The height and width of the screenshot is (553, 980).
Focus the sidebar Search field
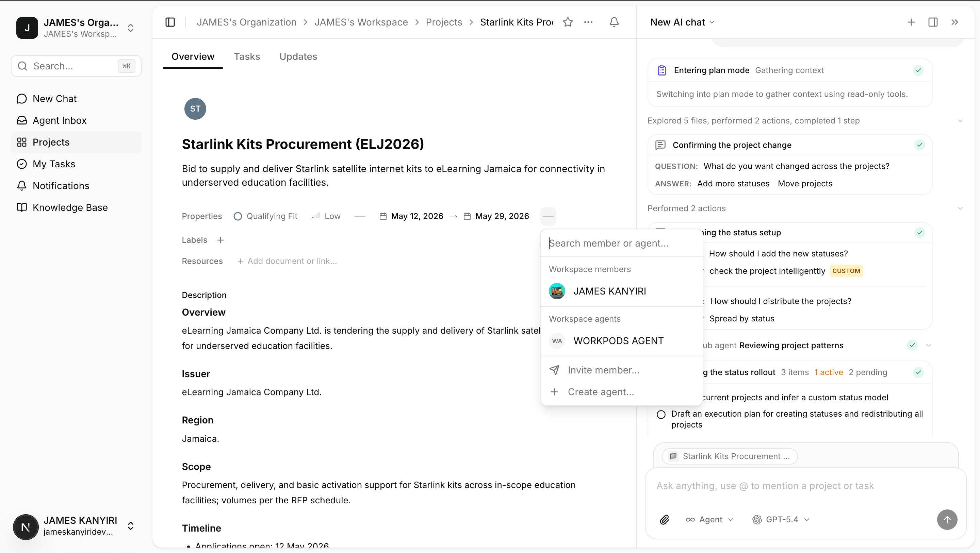point(76,66)
